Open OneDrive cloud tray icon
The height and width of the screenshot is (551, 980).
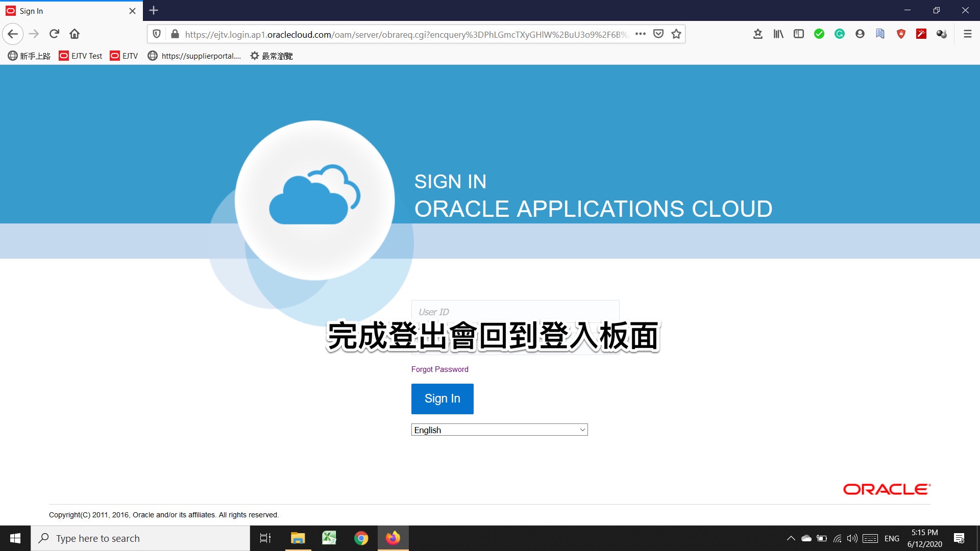coord(806,538)
